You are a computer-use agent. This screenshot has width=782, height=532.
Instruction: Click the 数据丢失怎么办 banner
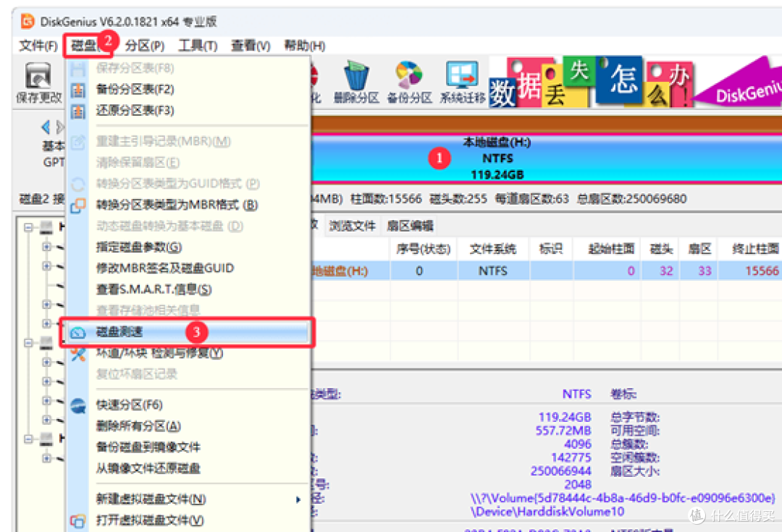click(591, 83)
